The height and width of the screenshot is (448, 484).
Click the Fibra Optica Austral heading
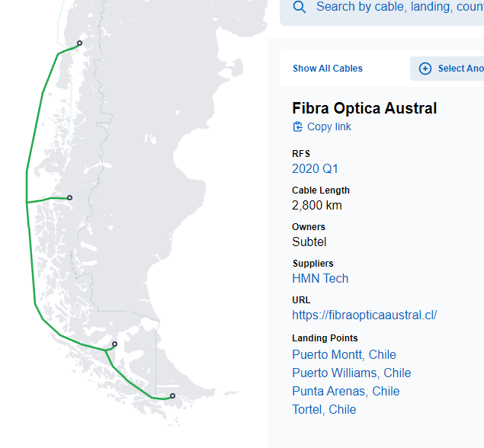click(x=364, y=108)
